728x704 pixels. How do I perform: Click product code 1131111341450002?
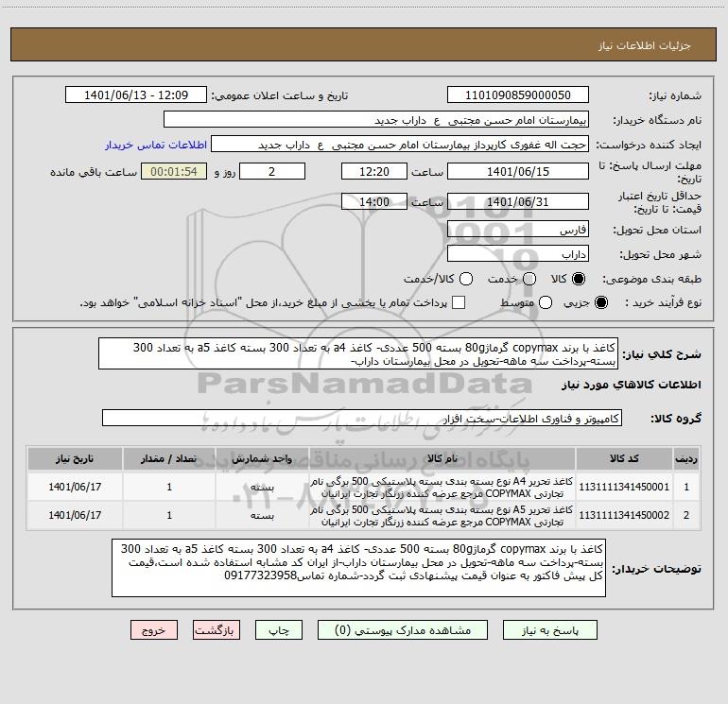(624, 515)
